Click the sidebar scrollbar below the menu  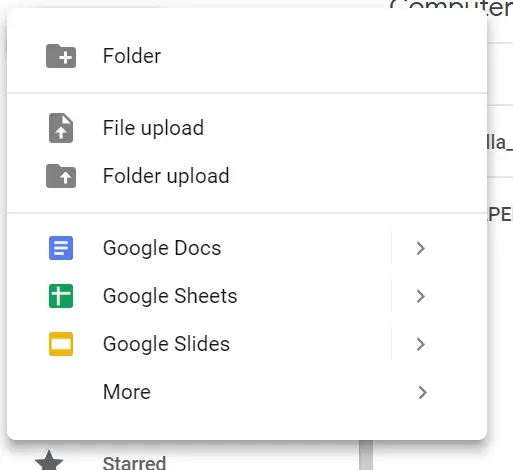coord(366,455)
